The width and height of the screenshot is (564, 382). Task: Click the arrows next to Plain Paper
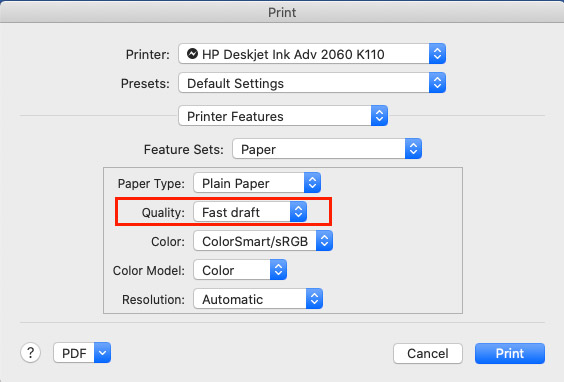[312, 183]
